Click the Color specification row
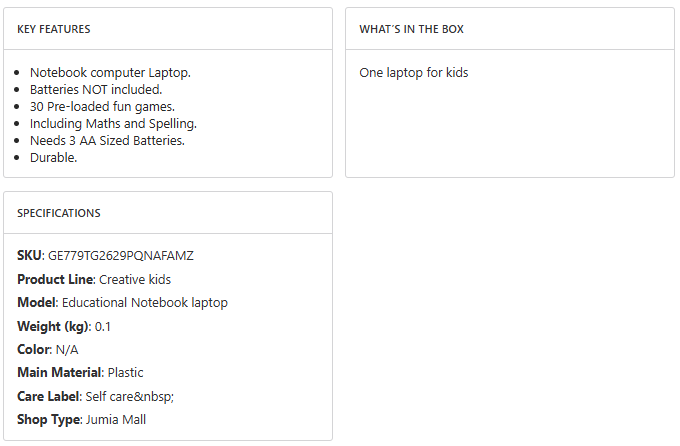This screenshot has width=680, height=446. (47, 350)
